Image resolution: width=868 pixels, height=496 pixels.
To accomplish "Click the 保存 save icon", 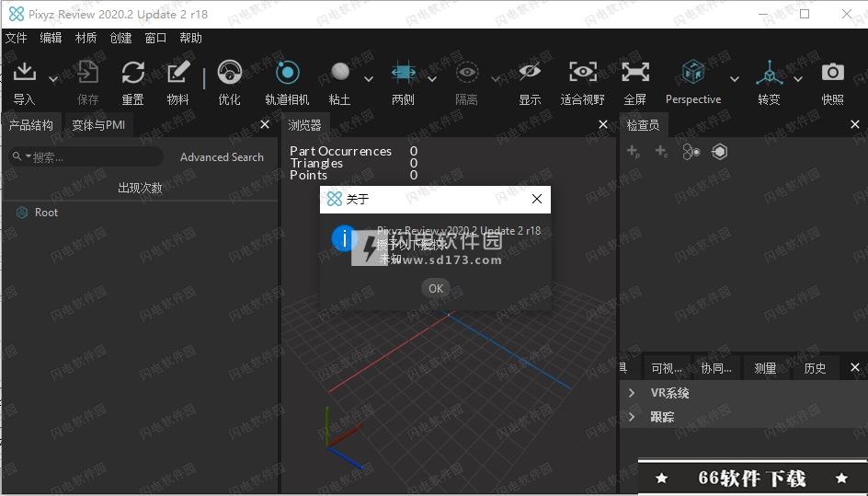I will [87, 72].
